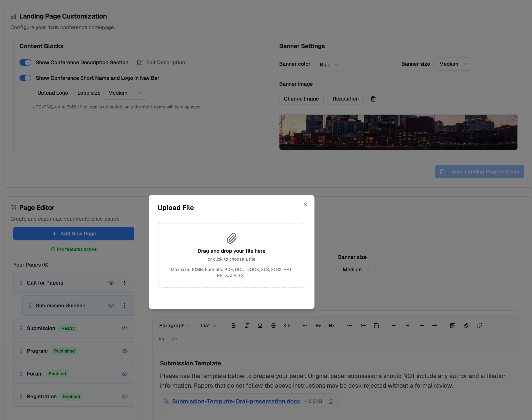Click the undo arrow icon
Viewport: 532px width, 420px height.
tap(161, 339)
